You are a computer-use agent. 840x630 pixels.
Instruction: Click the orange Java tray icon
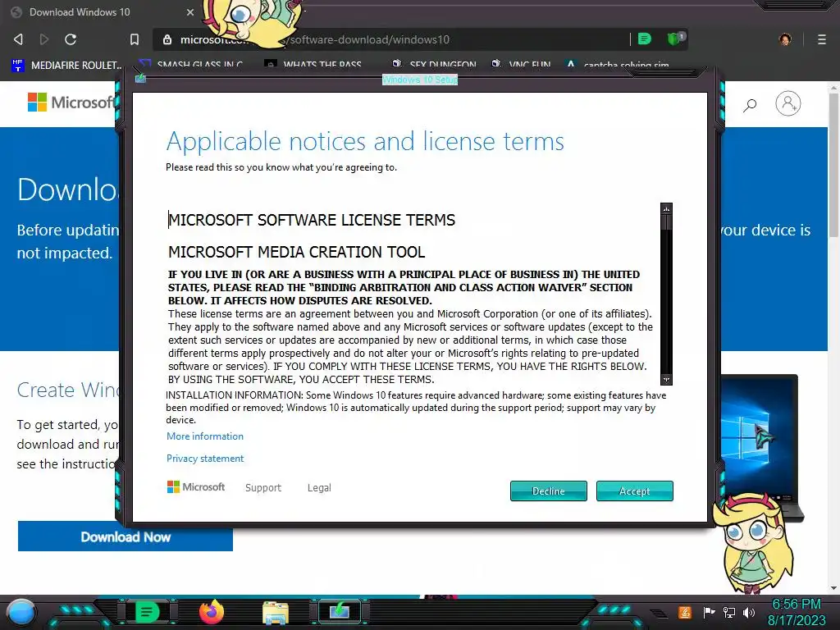(685, 612)
